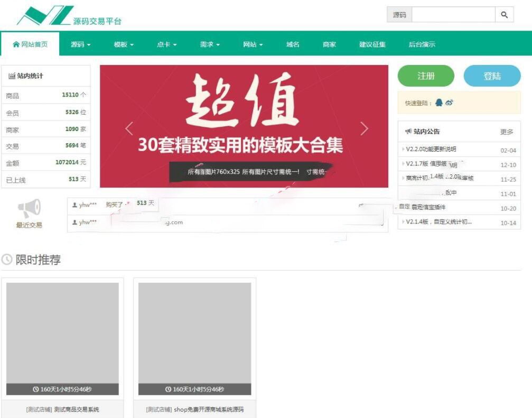This screenshot has height=418, width=532.
Task: Click the clock icon beside 限时推荐
Action: point(7,259)
